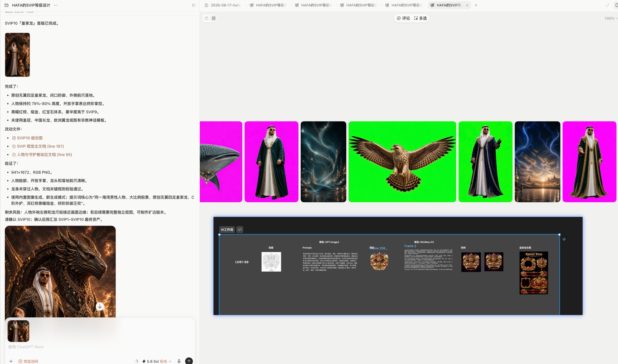Select the teal swirling night city image
The width and height of the screenshot is (618, 364).
pyautogui.click(x=323, y=162)
